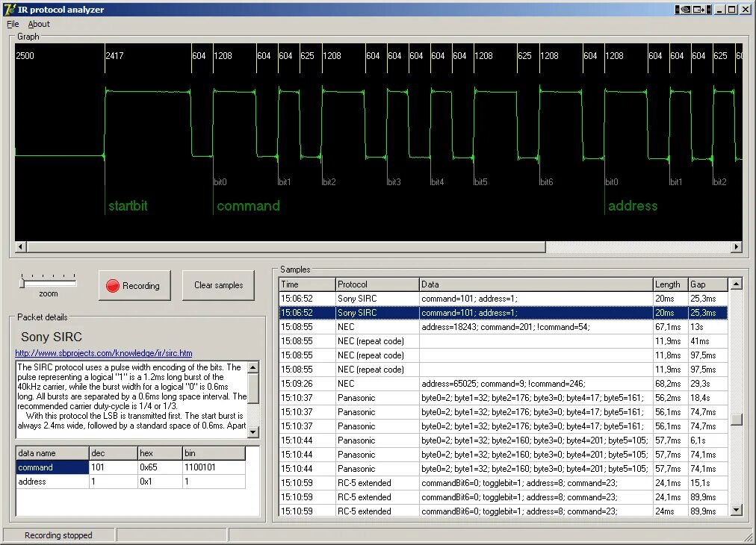Click the IR protocol analyzer app icon

click(9, 9)
